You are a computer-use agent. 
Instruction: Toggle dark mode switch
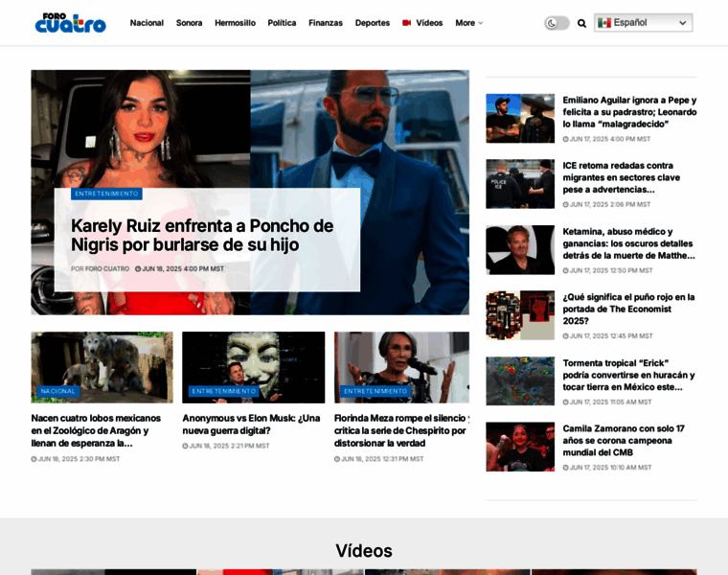[557, 23]
